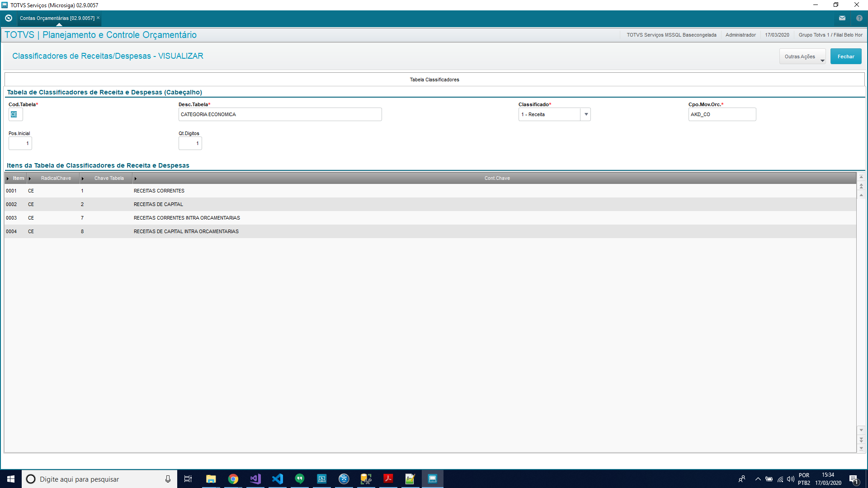Click the TOTVS home circle icon
Viewport: 868px width, 488px height.
[9, 18]
